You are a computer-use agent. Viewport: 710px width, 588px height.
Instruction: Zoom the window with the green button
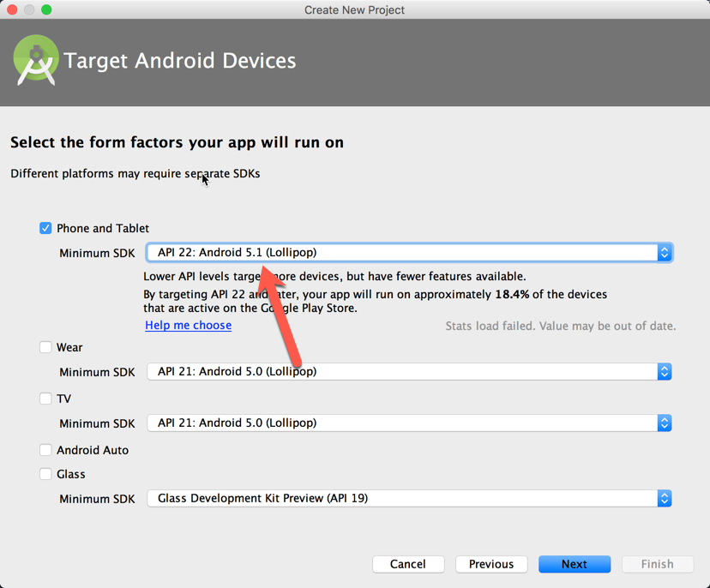(46, 9)
